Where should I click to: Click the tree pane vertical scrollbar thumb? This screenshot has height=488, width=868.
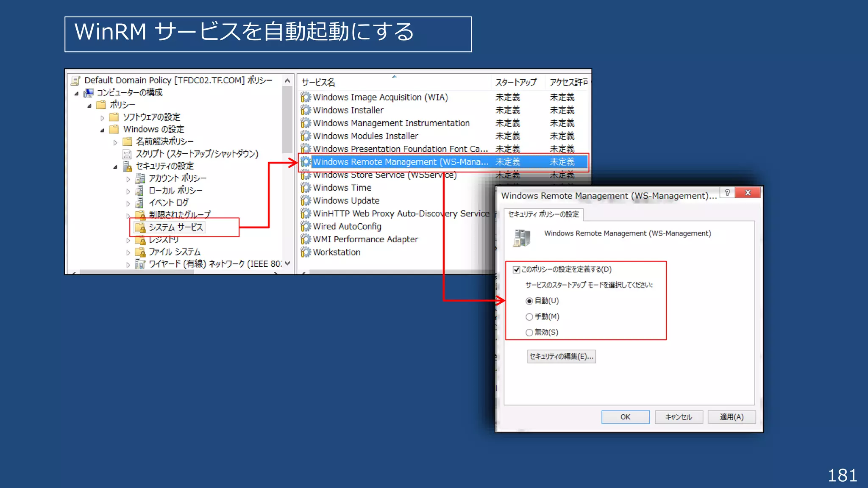(287, 119)
